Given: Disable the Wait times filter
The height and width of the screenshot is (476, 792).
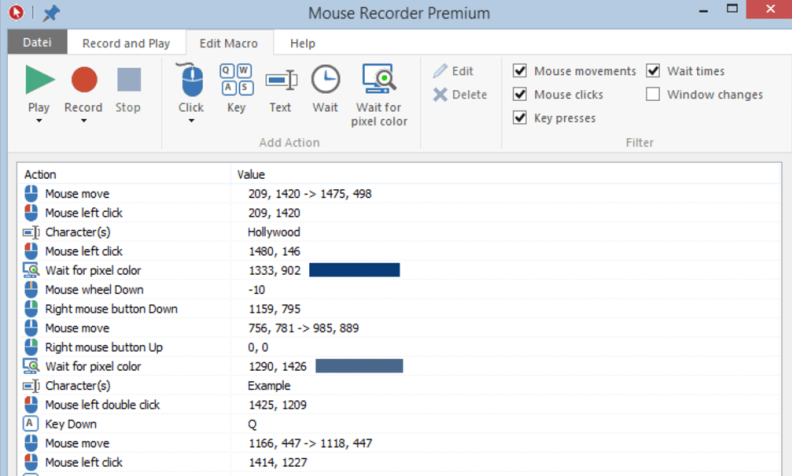Looking at the screenshot, I should (653, 71).
